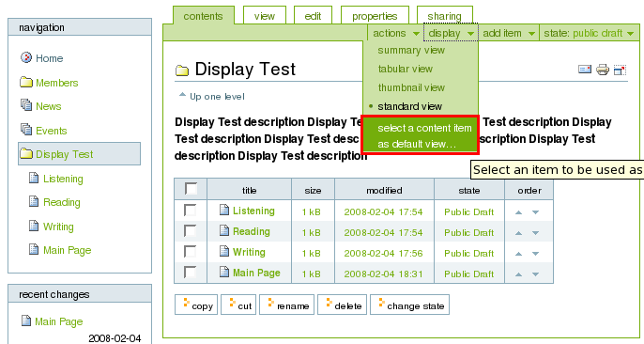The height and width of the screenshot is (344, 644).
Task: Switch to the contents tab
Action: [204, 16]
